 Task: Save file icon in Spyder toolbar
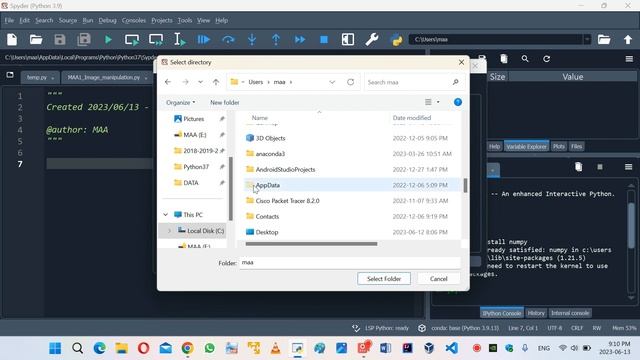pos(60,40)
